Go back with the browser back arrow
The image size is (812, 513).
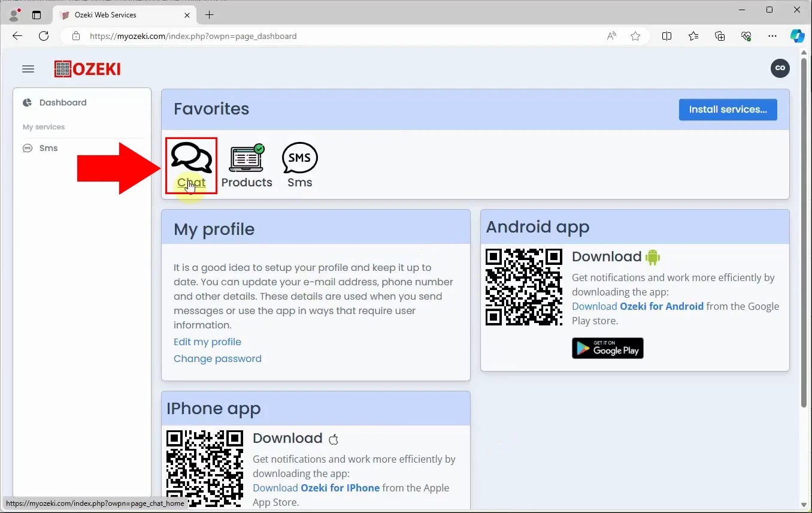(x=17, y=36)
